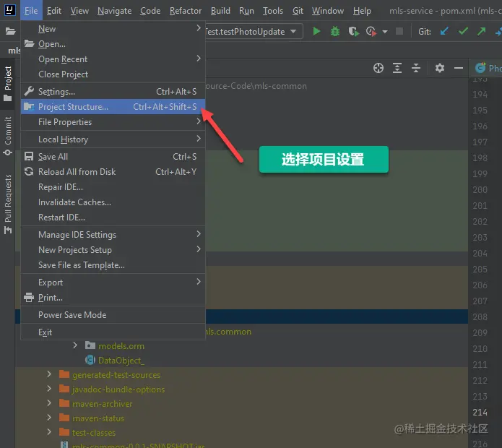Expand the javadoc-bundle-options folder

(49, 389)
